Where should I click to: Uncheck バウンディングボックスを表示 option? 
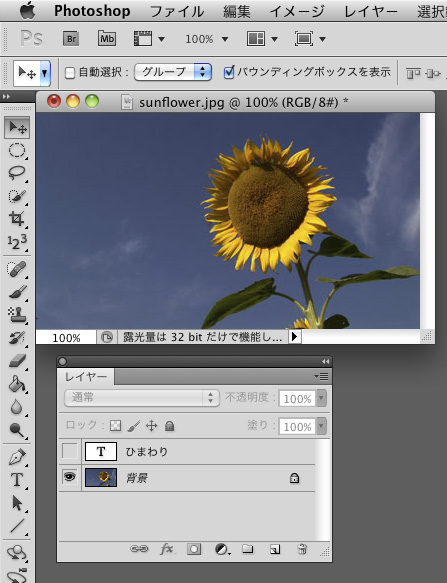coord(229,72)
